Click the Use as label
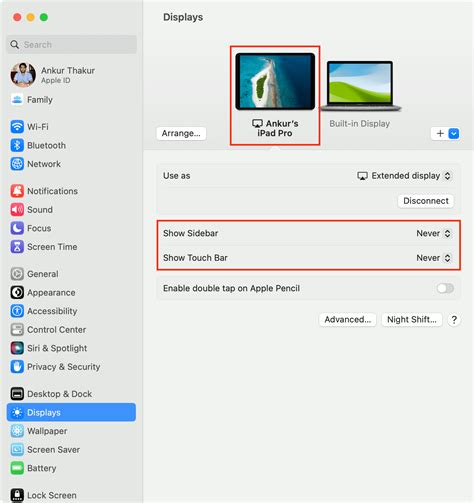474x503 pixels. (x=177, y=176)
